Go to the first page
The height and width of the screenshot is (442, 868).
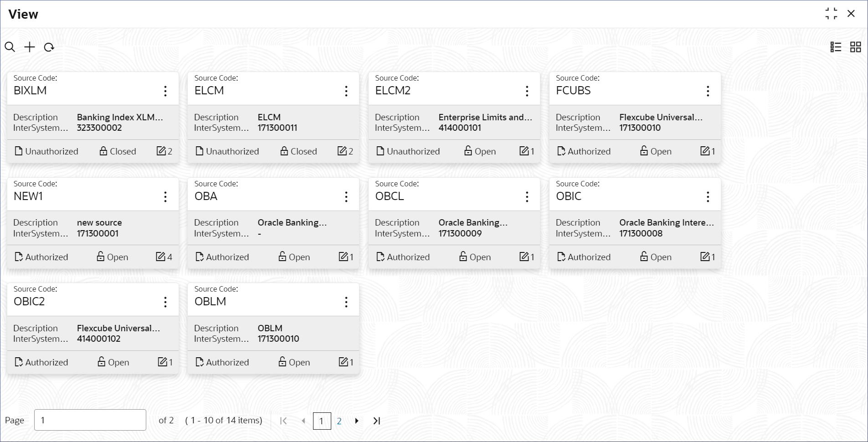point(283,421)
